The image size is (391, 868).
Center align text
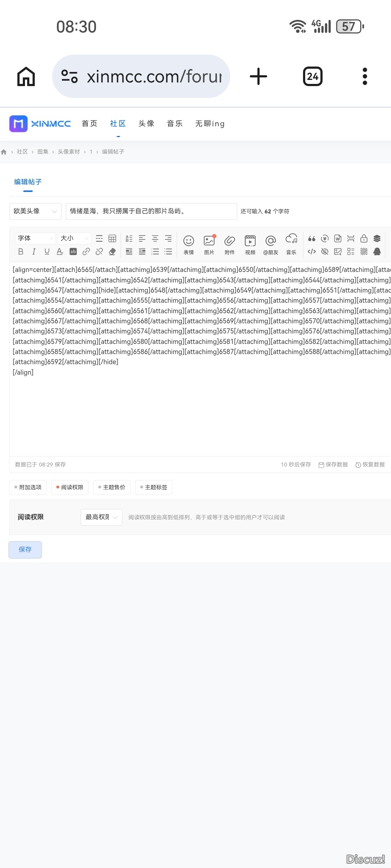tap(155, 238)
